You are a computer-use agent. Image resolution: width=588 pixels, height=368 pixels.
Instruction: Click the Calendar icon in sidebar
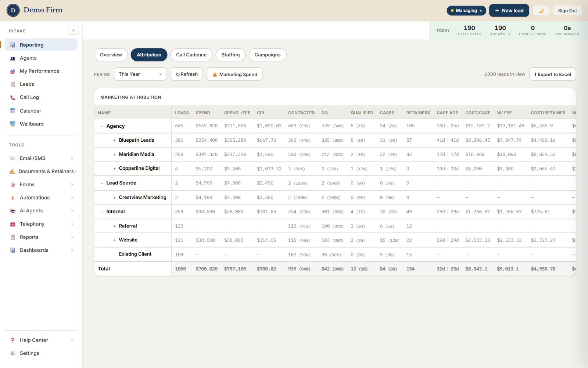(13, 111)
